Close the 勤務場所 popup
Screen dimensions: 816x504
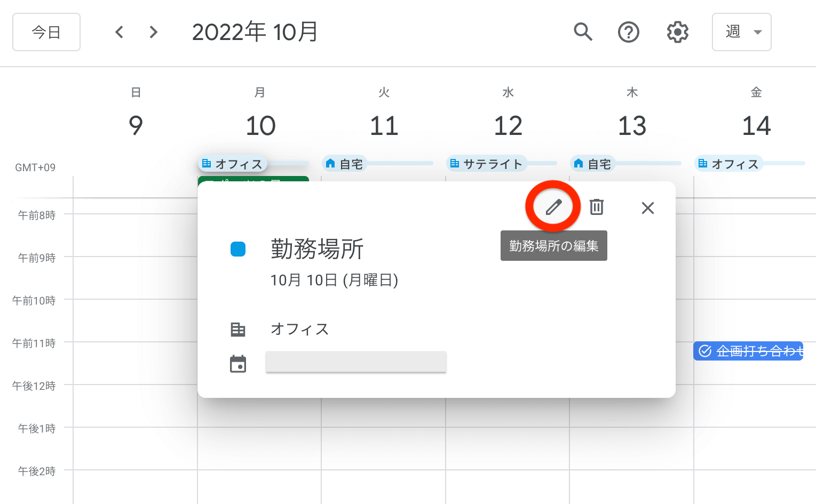647,208
